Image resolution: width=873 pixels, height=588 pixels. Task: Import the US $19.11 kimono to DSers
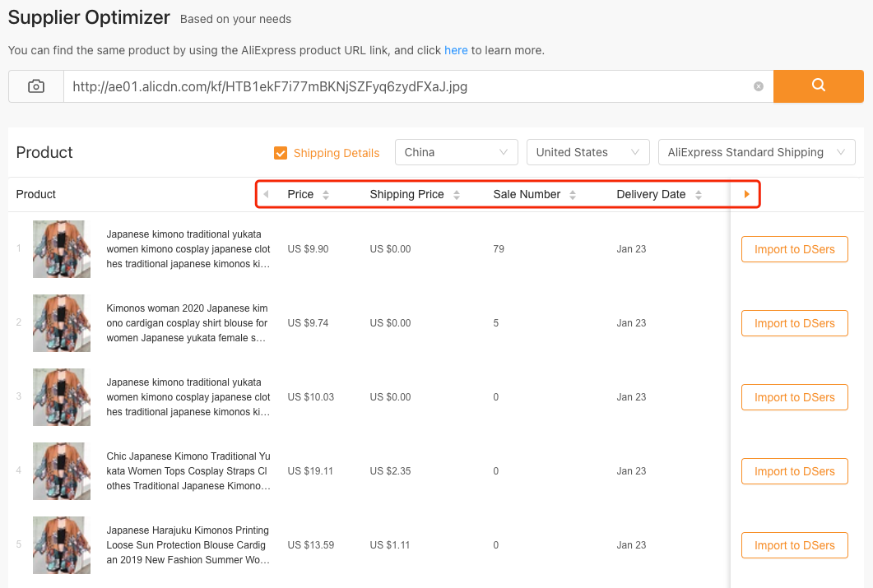795,471
